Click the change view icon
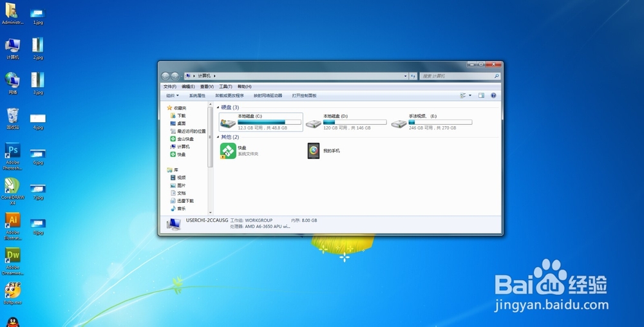The width and height of the screenshot is (644, 327). [x=463, y=96]
